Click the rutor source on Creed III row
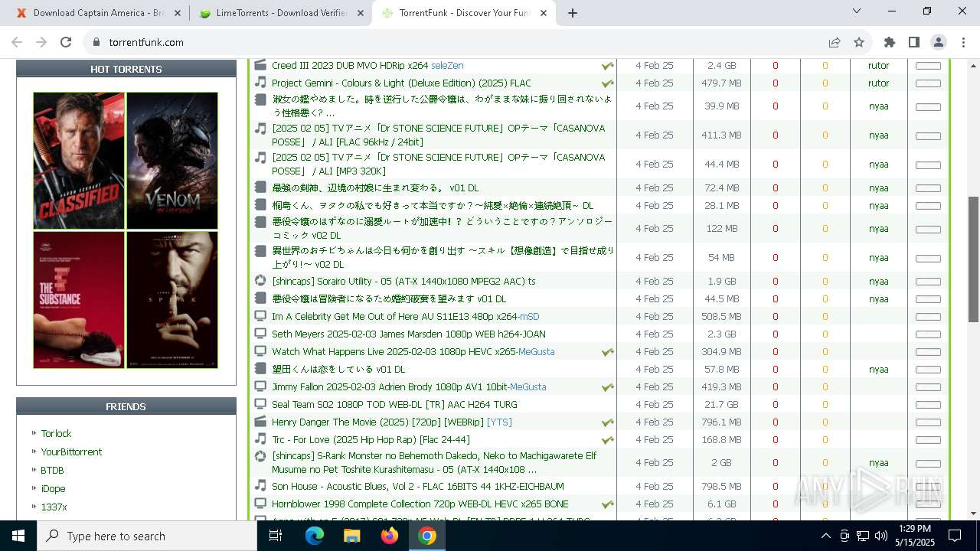Image resolution: width=980 pixels, height=551 pixels. click(878, 66)
